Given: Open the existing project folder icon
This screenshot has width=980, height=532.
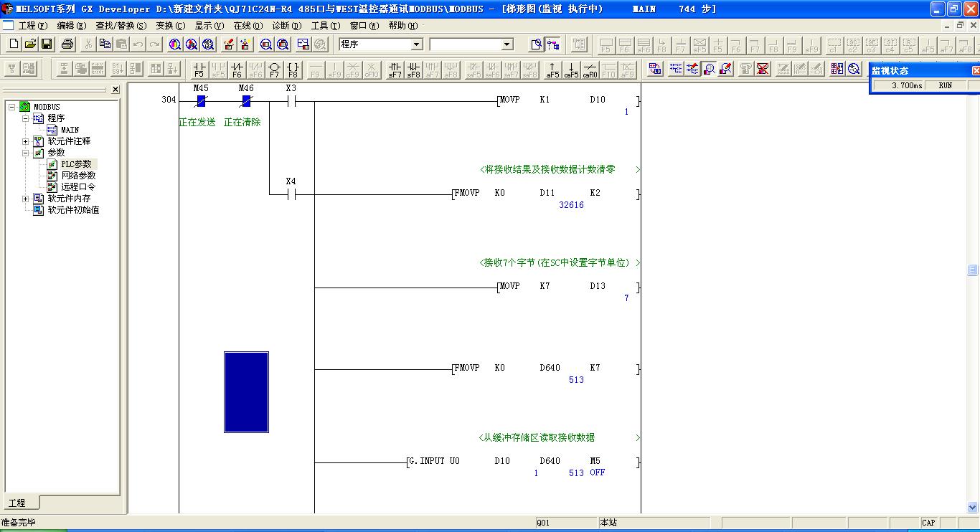Looking at the screenshot, I should (x=30, y=44).
